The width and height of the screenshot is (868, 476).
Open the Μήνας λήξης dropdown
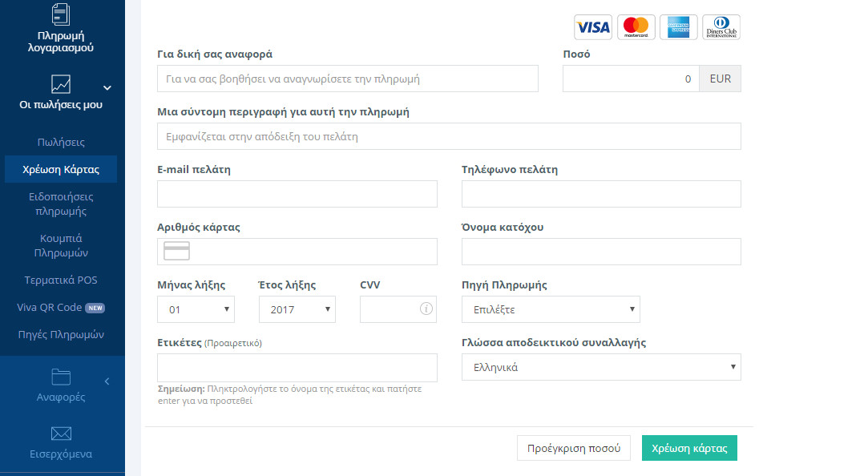[x=196, y=309]
